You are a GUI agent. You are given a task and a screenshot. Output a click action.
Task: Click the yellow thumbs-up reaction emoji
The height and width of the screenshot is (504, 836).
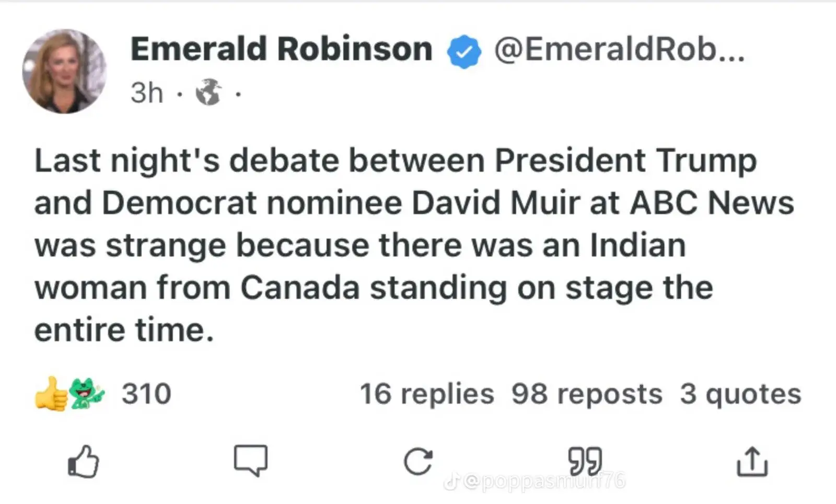coord(51,394)
